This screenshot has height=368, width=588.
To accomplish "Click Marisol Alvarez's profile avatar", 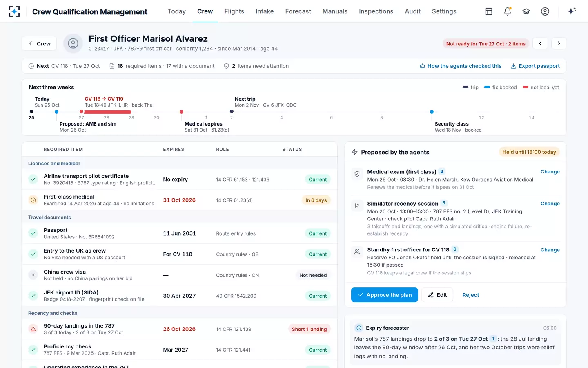I will [x=73, y=43].
